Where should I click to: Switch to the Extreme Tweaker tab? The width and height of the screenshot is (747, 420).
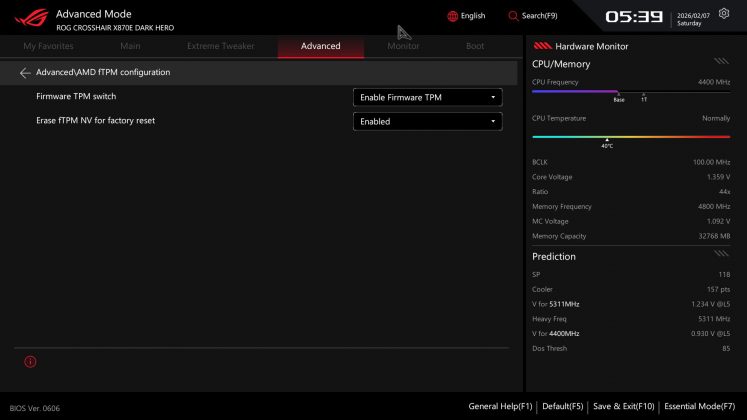tap(220, 46)
